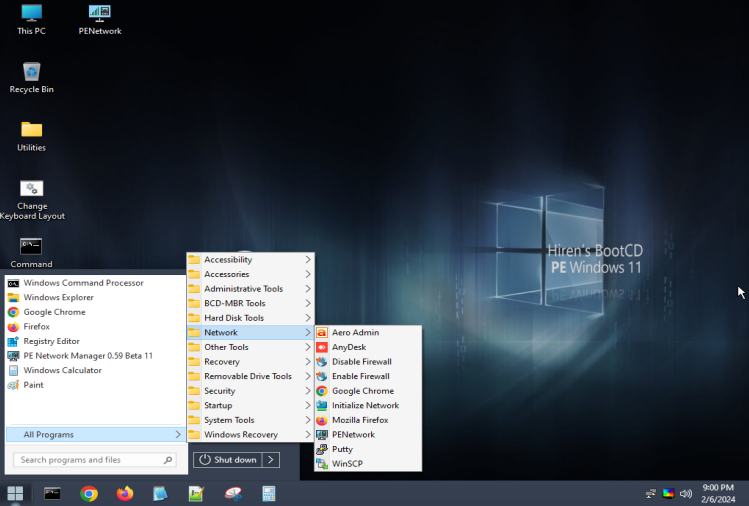Expand the Administrative Tools folder
Screen dimensions: 749x506
[250, 289]
